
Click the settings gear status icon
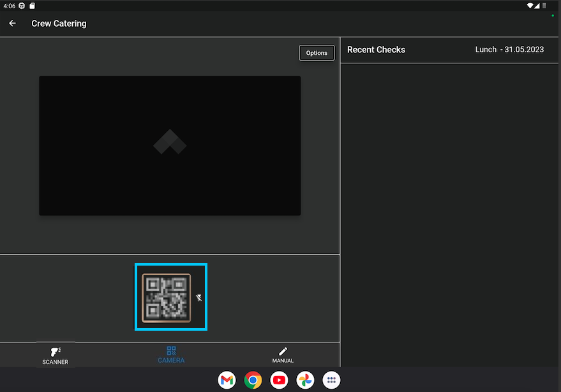coord(22,6)
